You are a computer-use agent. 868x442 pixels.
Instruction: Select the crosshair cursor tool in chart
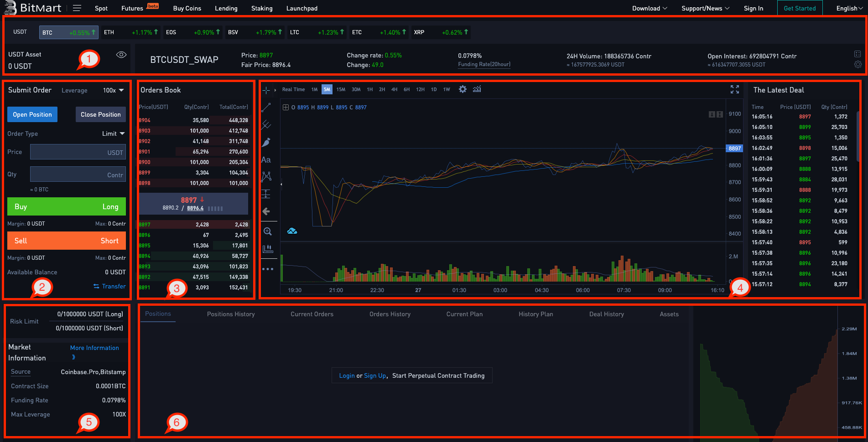click(266, 90)
